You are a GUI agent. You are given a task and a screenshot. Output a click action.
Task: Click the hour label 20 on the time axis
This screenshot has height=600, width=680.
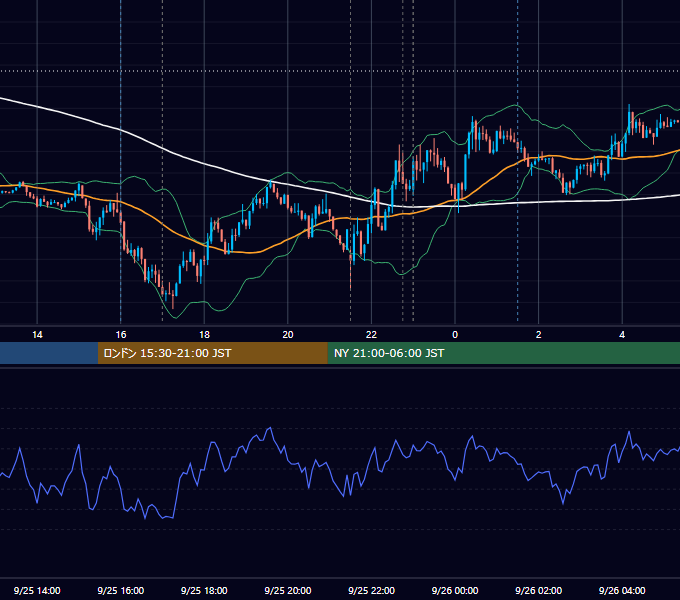point(288,335)
